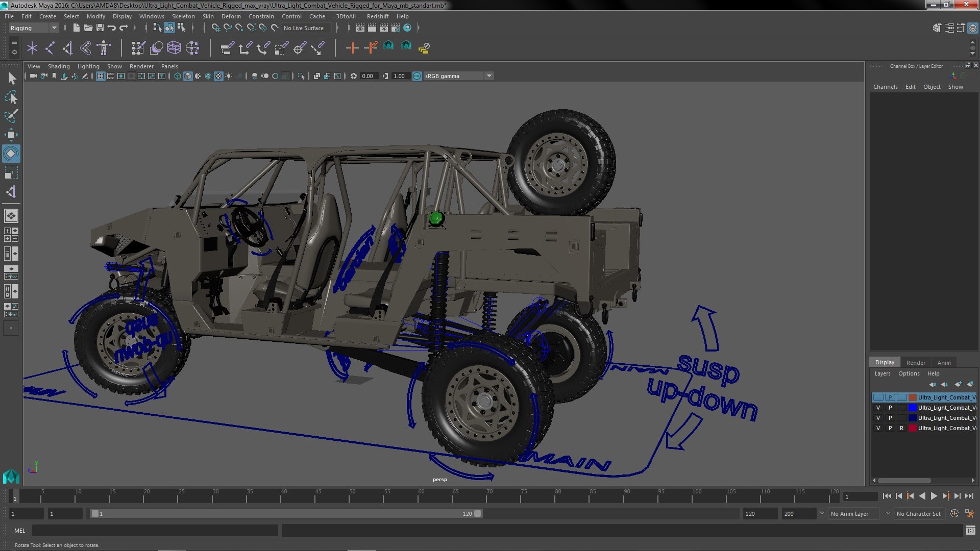
Task: Click the HumanIK character figure icon
Action: (x=104, y=48)
